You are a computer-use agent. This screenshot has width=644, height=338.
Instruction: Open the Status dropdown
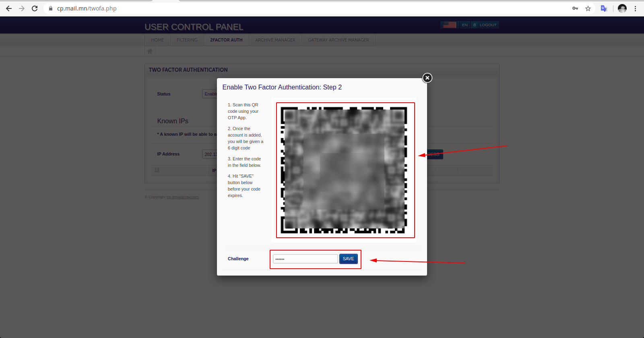[210, 94]
